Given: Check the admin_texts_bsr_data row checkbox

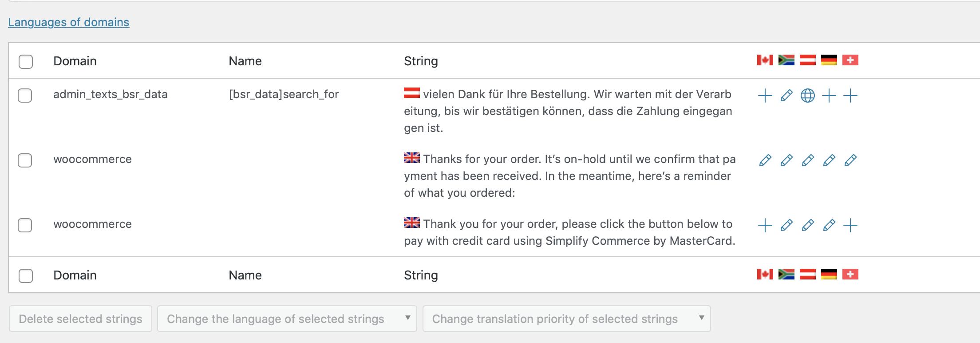Looking at the screenshot, I should click(x=25, y=95).
